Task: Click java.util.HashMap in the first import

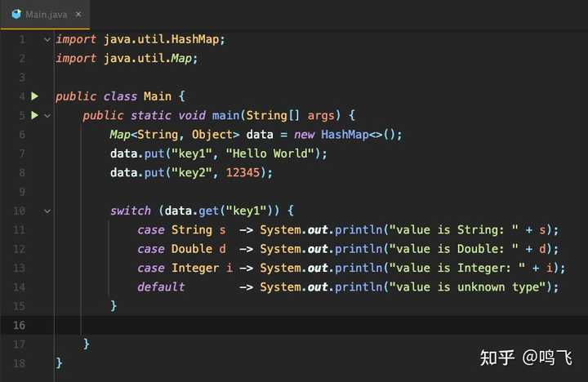Action: pos(161,39)
